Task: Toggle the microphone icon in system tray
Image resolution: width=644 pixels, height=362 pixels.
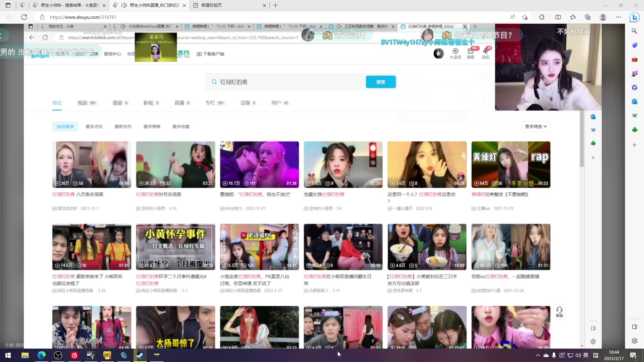Action: pos(554,355)
